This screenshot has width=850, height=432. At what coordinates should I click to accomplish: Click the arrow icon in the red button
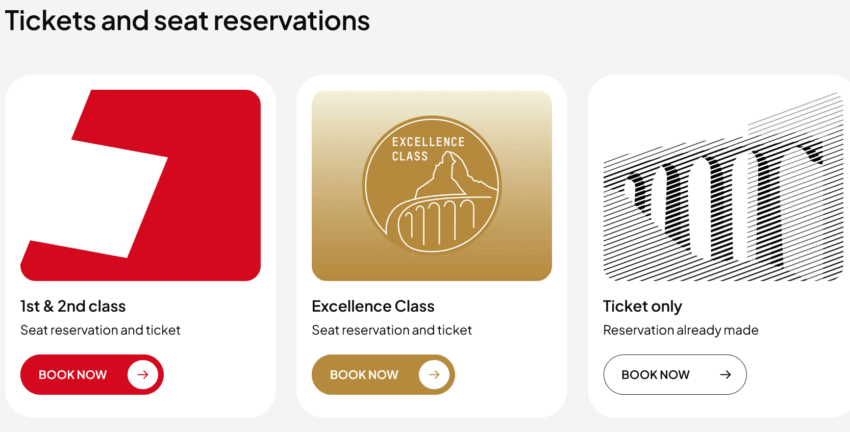click(x=142, y=375)
